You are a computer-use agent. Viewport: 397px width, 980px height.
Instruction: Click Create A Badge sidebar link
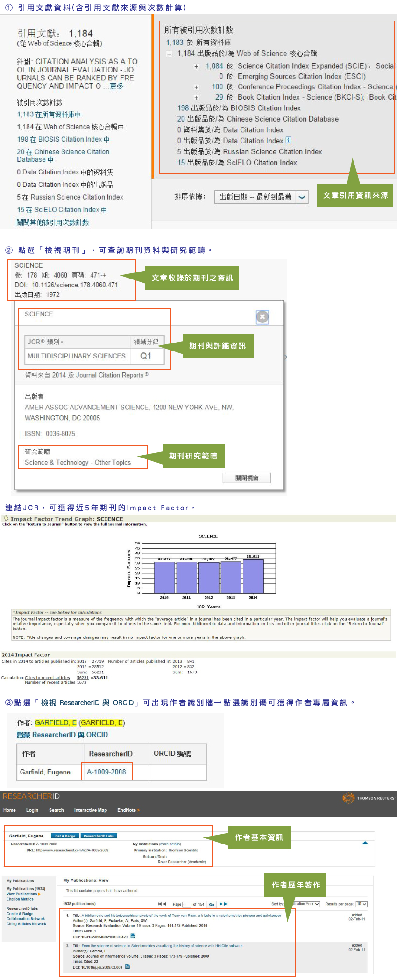pos(20,914)
